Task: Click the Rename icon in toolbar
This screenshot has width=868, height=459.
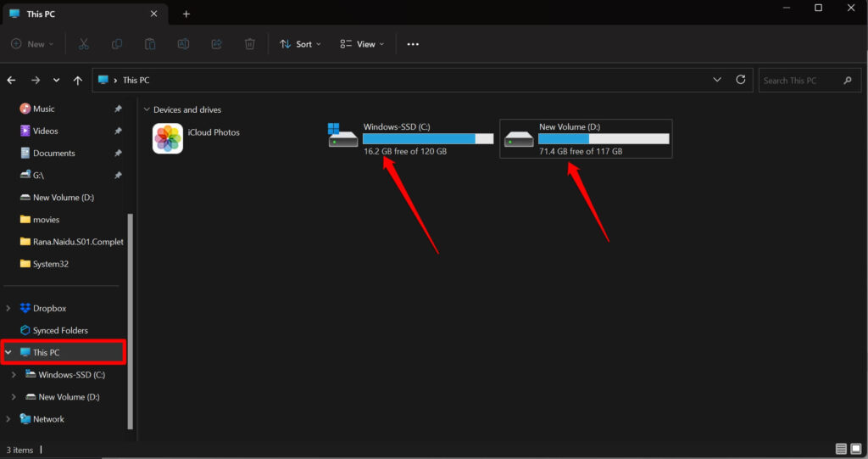Action: 183,44
